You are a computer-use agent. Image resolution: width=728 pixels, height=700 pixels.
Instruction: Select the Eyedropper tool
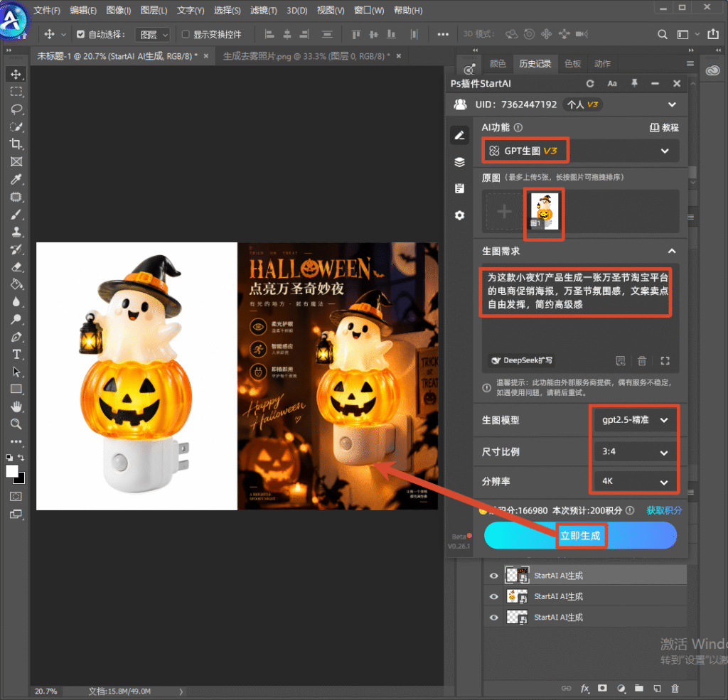point(16,179)
